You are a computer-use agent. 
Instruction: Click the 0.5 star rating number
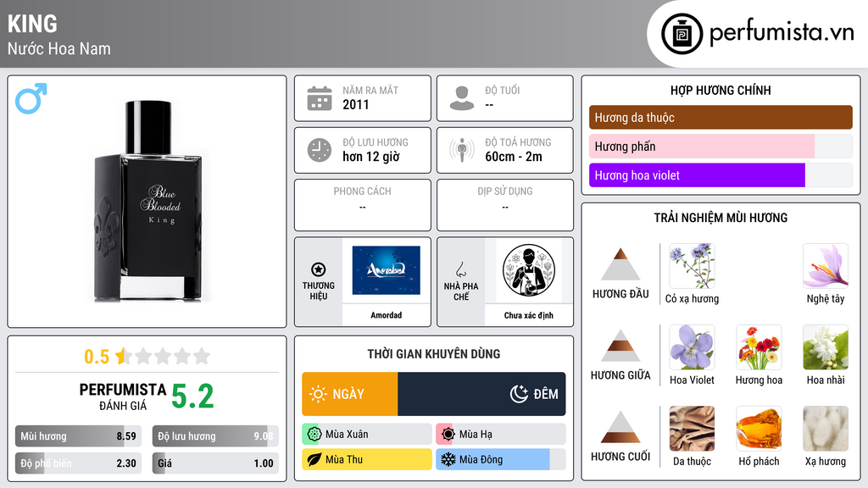pyautogui.click(x=97, y=357)
